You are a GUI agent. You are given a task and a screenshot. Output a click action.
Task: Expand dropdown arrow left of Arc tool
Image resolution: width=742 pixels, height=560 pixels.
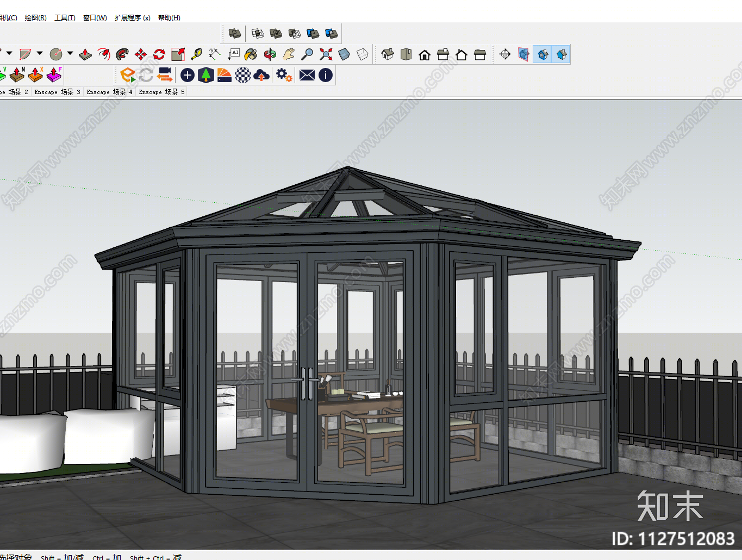[9, 53]
